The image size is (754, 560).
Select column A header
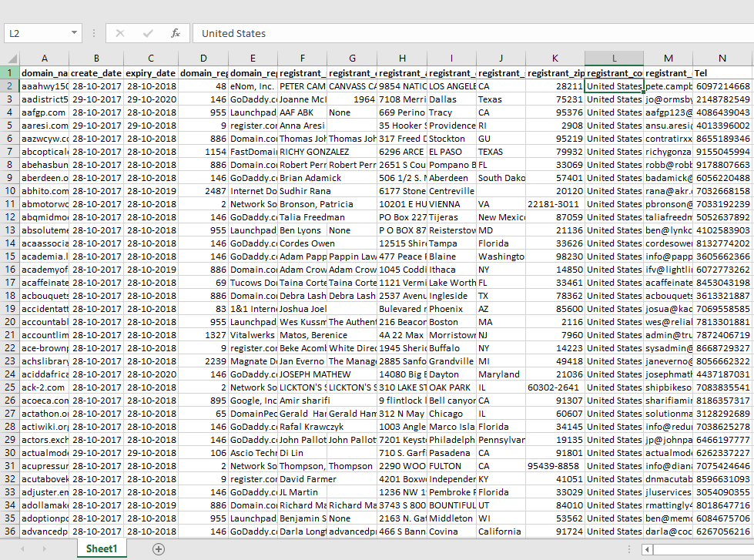click(44, 59)
